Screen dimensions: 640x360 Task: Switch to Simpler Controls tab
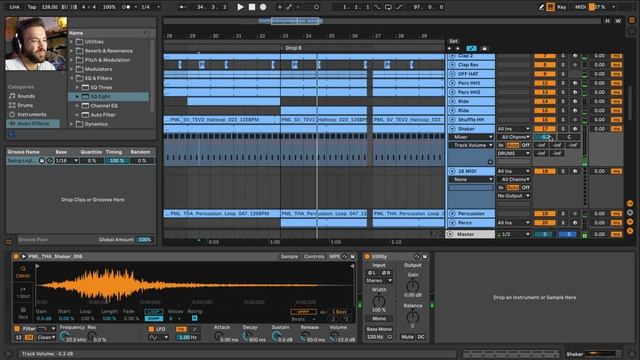(x=314, y=256)
